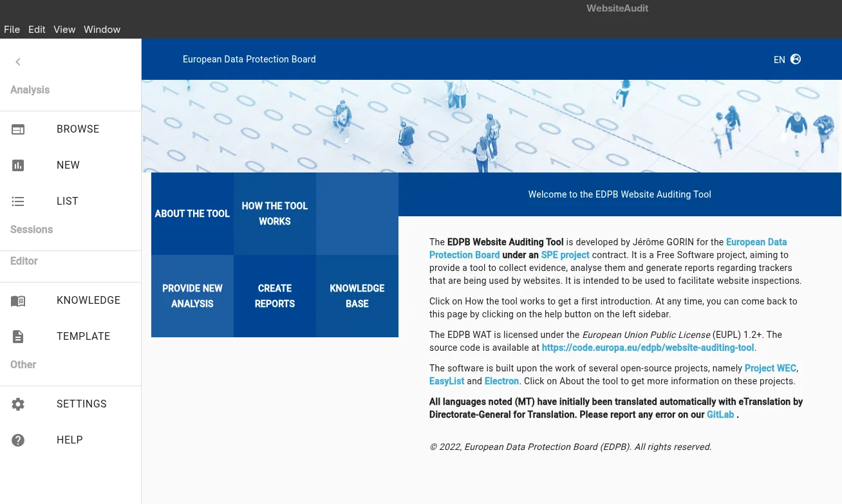The image size is (842, 504).
Task: Open the EN language selector
Action: (x=779, y=60)
